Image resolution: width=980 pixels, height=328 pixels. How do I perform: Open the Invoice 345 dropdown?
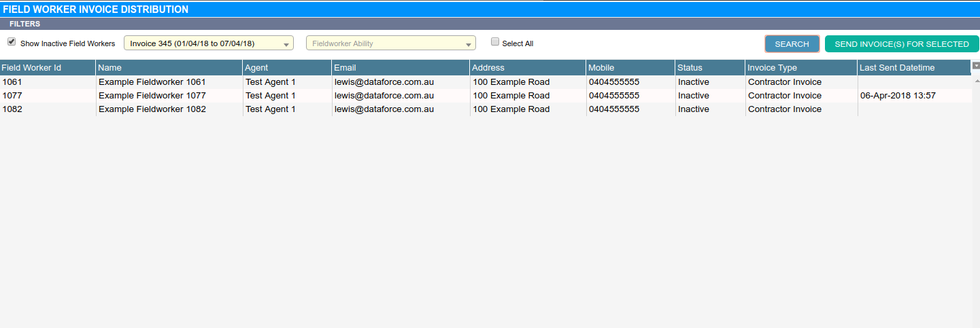click(208, 43)
